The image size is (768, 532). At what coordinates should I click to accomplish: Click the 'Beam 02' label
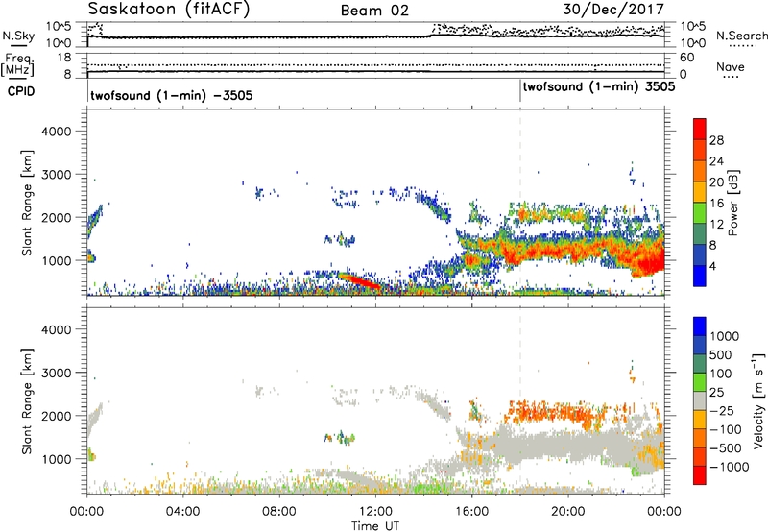point(374,11)
